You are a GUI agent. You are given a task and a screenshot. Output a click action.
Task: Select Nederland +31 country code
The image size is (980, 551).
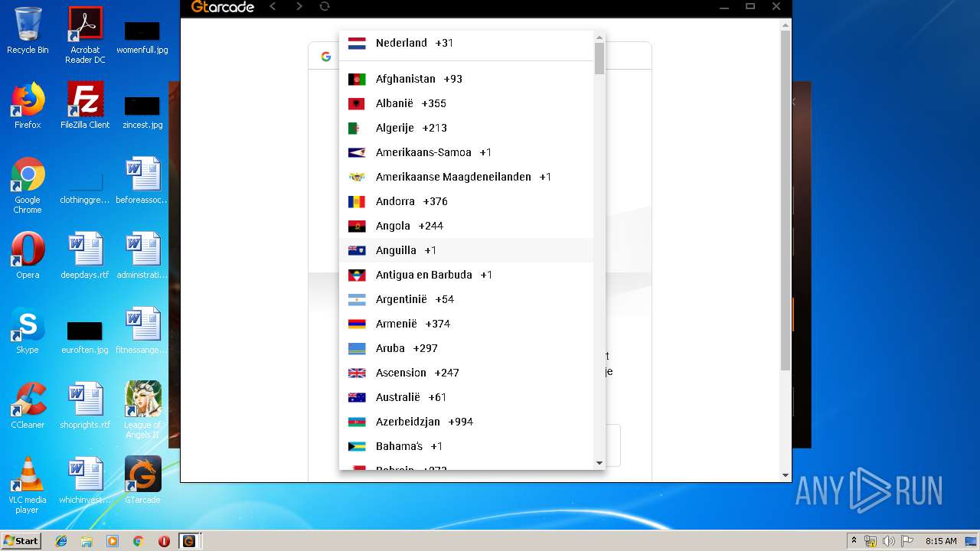(x=466, y=43)
